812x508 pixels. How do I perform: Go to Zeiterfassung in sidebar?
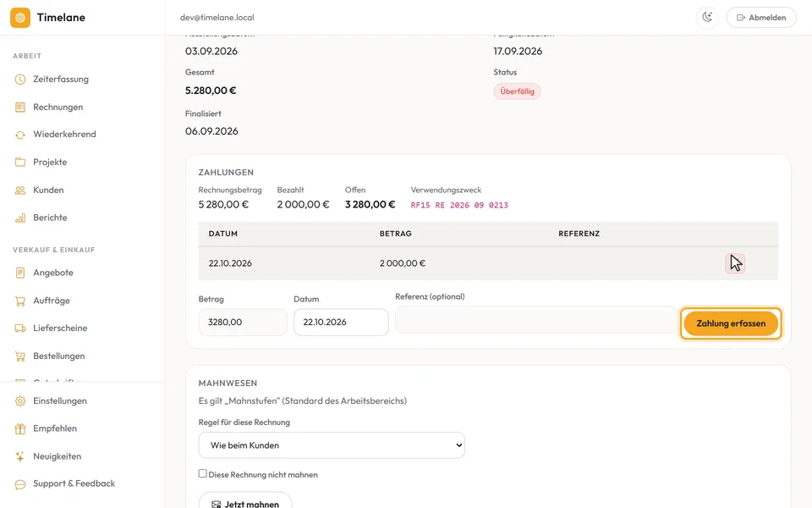tap(61, 80)
